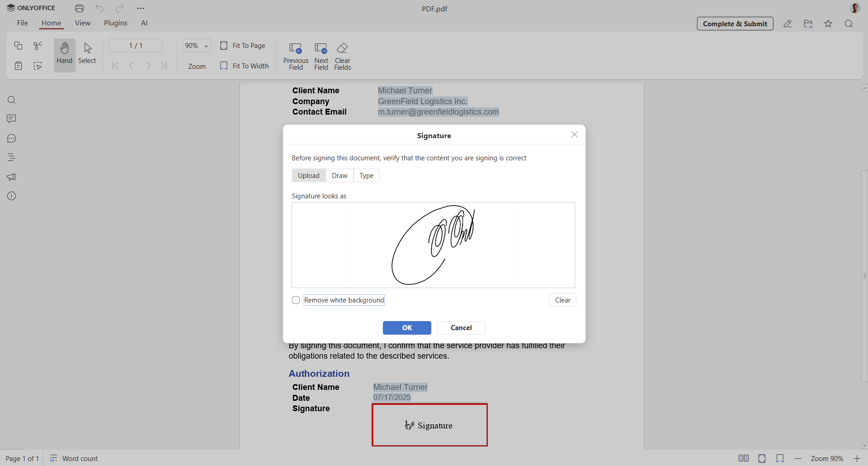Activate the Hand tool
The image size is (868, 466).
pyautogui.click(x=64, y=54)
